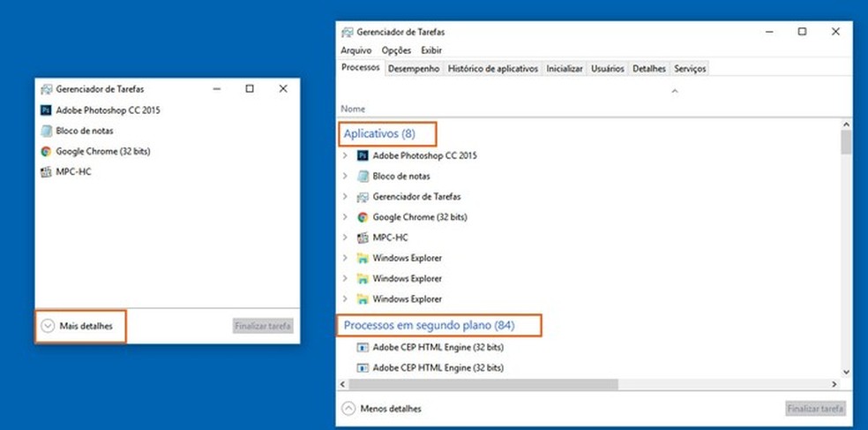Close the large Gerenciador de Tarefas window

(x=835, y=32)
